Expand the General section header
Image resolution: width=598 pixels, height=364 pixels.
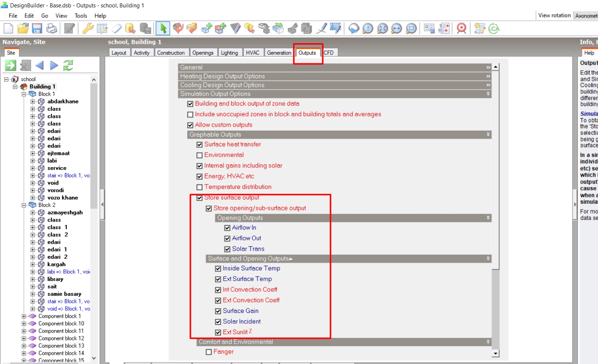point(334,67)
